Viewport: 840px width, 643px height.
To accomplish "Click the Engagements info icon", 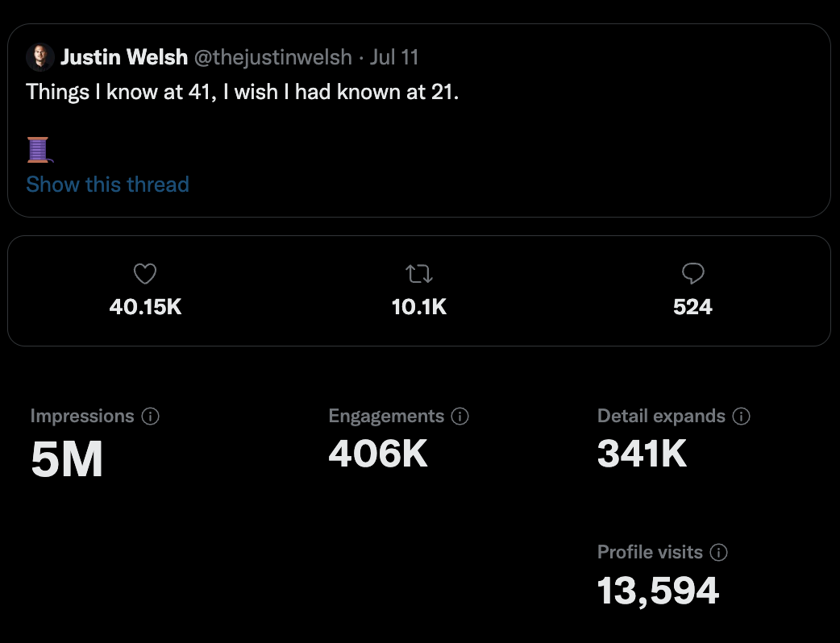I will coord(460,417).
